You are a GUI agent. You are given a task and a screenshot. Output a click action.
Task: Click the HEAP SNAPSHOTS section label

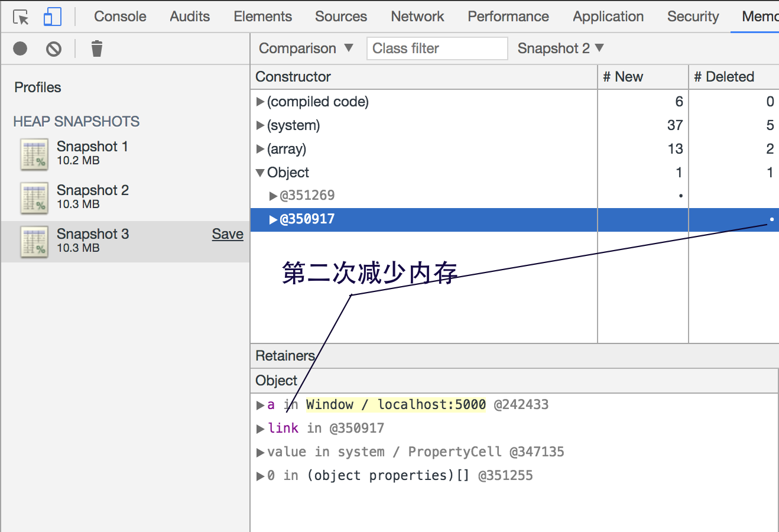[x=76, y=122]
